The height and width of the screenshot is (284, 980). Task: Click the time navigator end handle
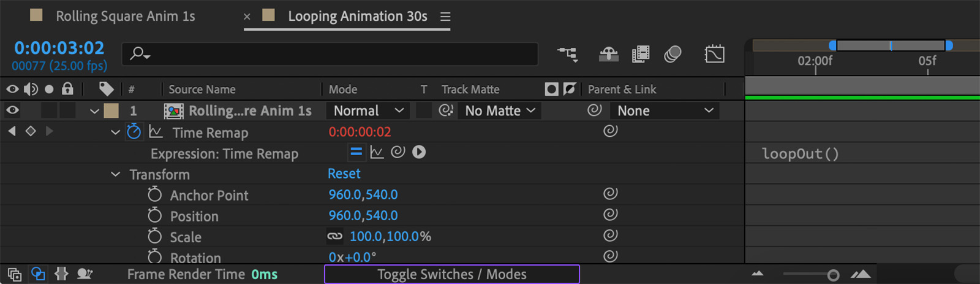(949, 45)
